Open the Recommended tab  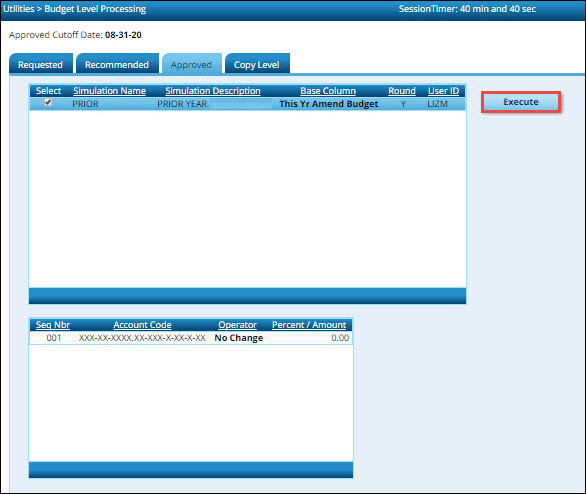(x=117, y=64)
